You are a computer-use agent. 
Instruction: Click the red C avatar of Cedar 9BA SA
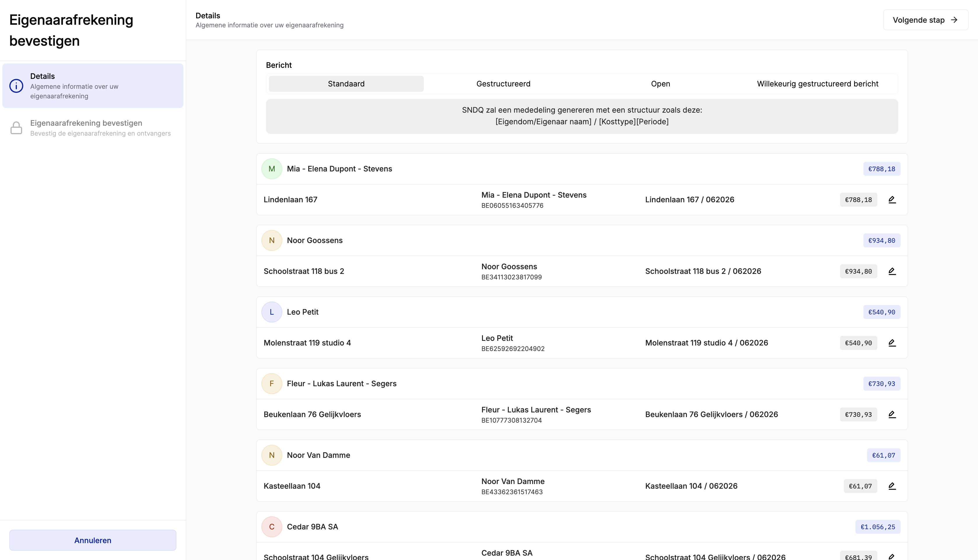click(x=272, y=527)
